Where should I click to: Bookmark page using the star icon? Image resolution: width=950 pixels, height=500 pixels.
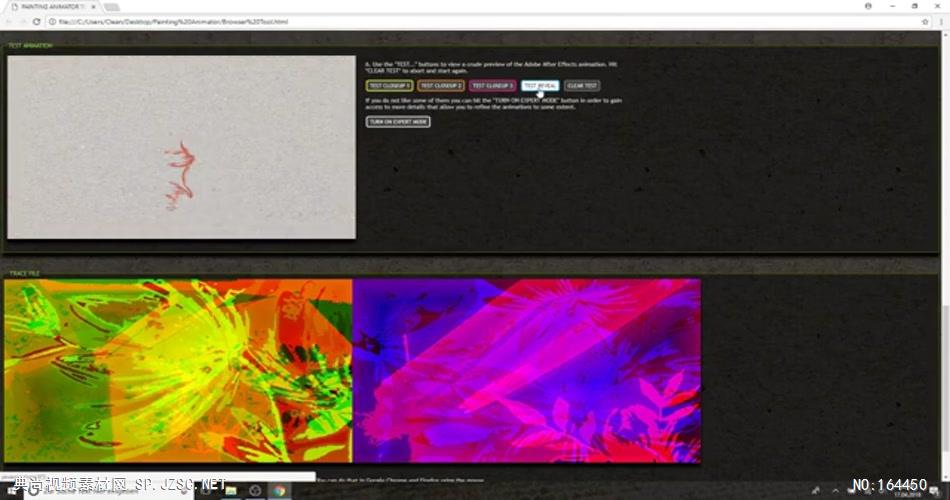(924, 21)
